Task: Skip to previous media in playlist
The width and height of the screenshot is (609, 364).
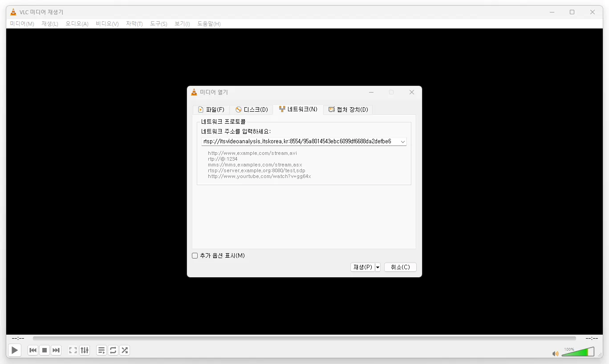Action: point(33,350)
